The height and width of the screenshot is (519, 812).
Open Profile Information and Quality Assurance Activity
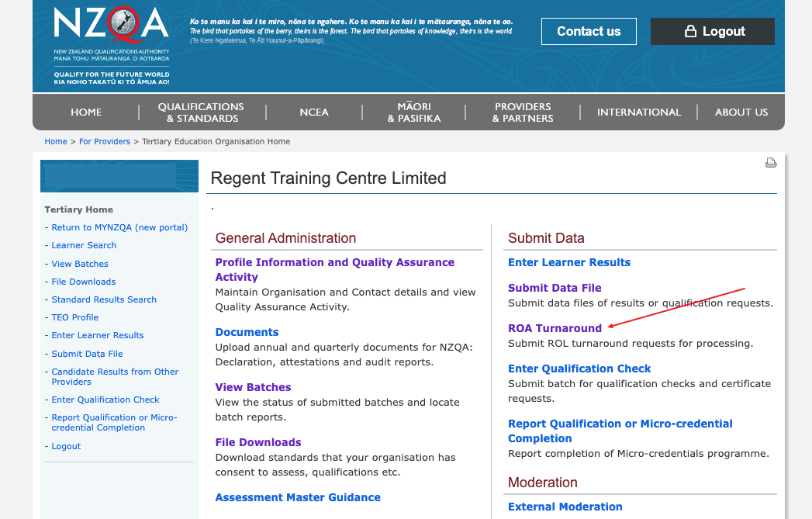click(x=334, y=269)
